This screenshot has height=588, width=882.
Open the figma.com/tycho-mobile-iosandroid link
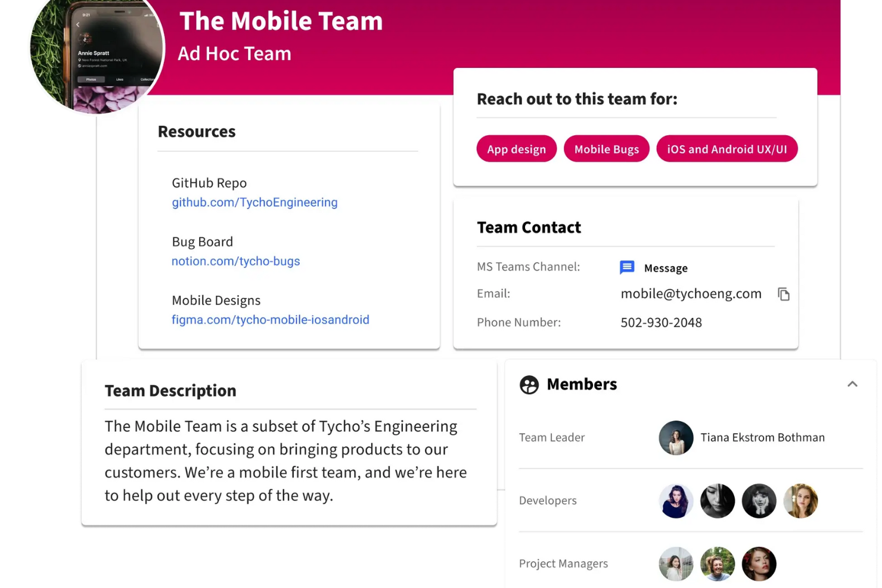tap(271, 320)
